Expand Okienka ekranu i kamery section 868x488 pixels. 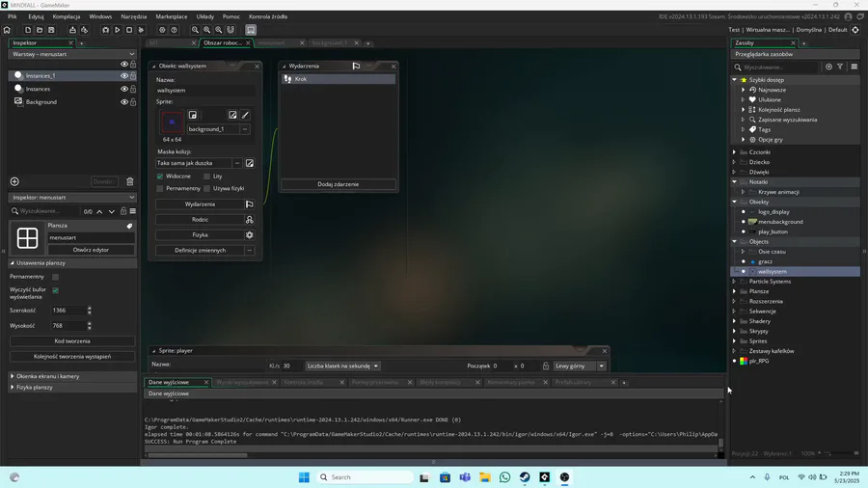(x=72, y=376)
